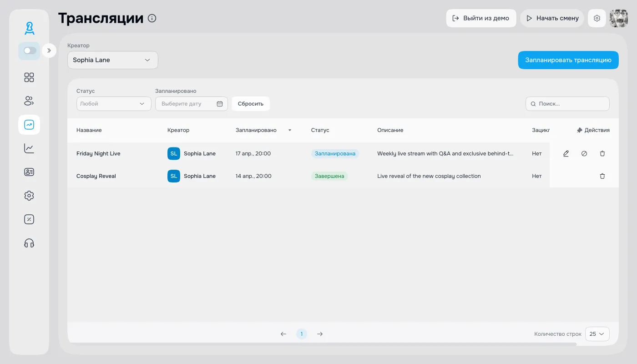Open the headphones support sidebar icon
This screenshot has width=637, height=364.
(29, 243)
